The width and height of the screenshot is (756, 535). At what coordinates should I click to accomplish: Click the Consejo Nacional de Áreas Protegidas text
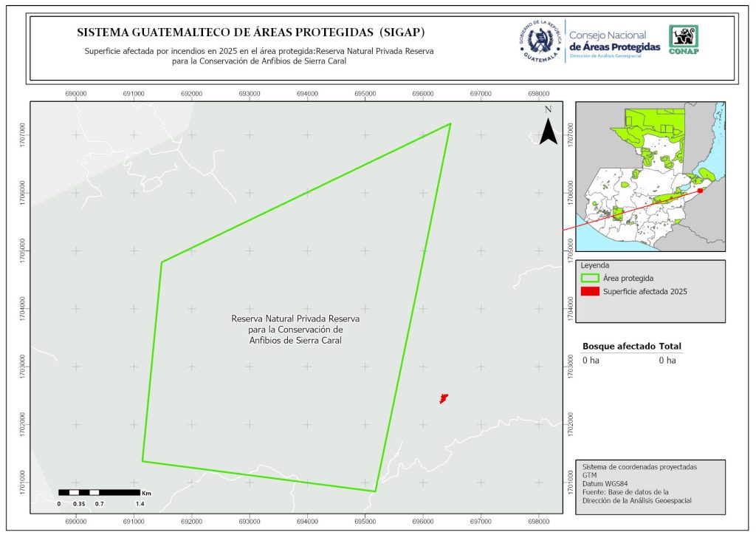pos(614,41)
